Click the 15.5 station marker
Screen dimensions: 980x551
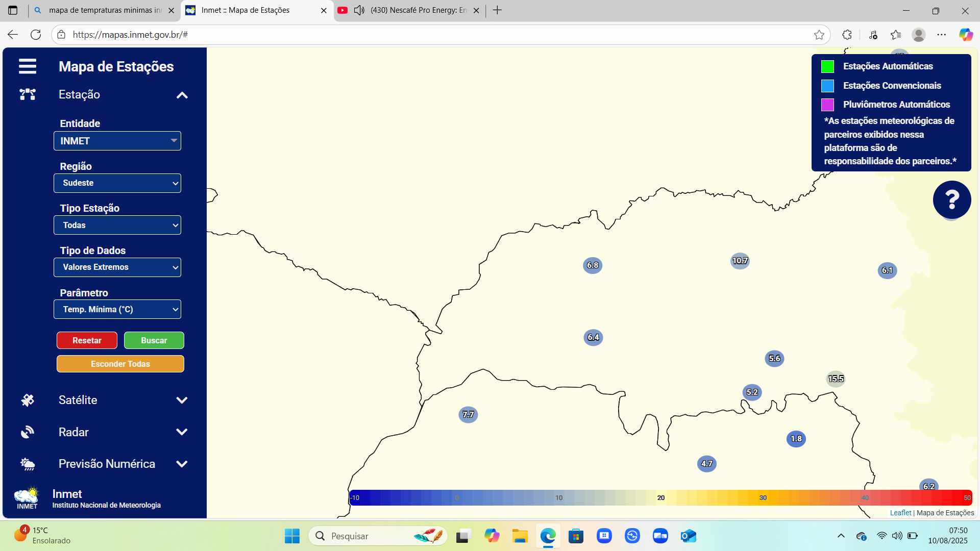point(836,379)
